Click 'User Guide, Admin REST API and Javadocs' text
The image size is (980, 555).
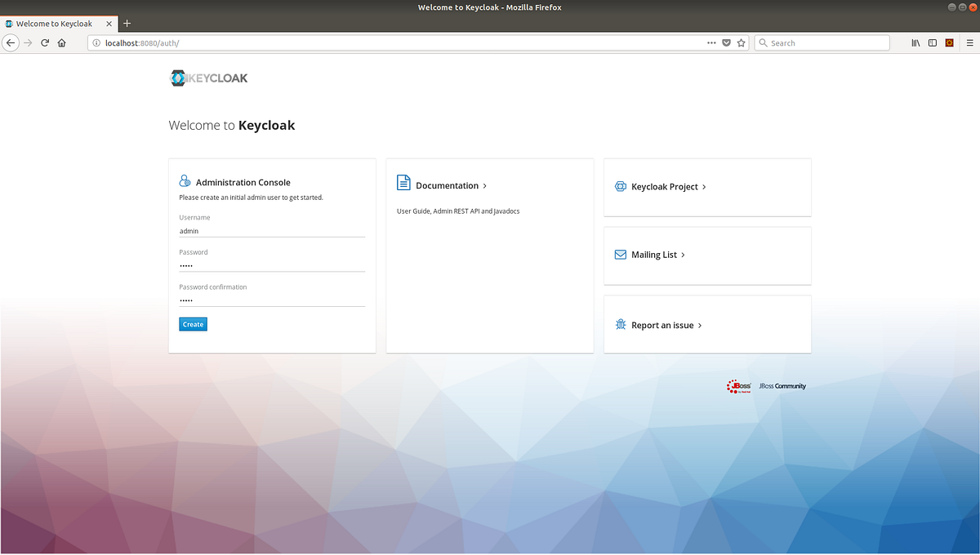(x=458, y=211)
